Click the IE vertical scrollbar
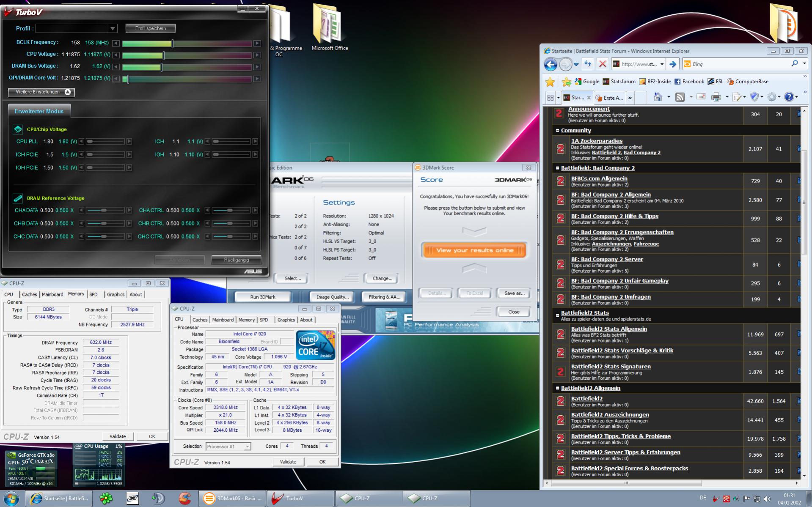Screen dimensions: 812x507 (804, 292)
